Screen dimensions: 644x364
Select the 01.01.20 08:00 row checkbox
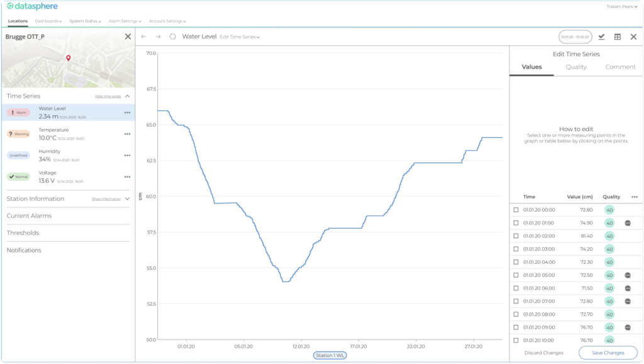tap(516, 314)
